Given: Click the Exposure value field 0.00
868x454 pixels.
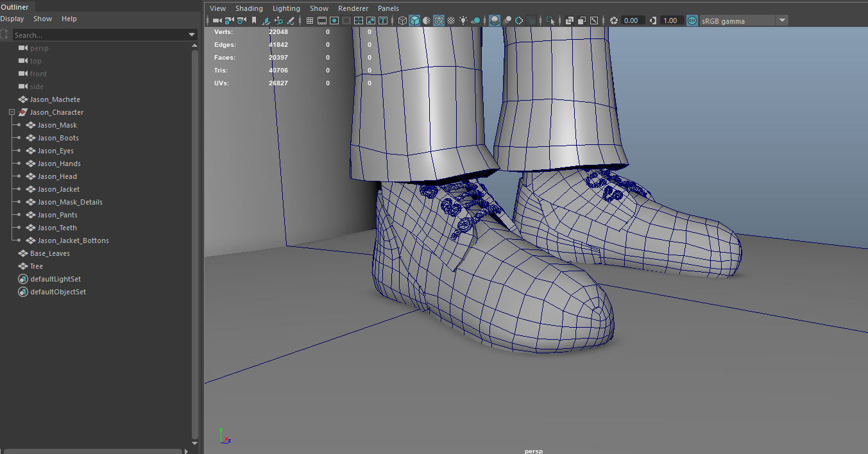Looking at the screenshot, I should [x=632, y=21].
